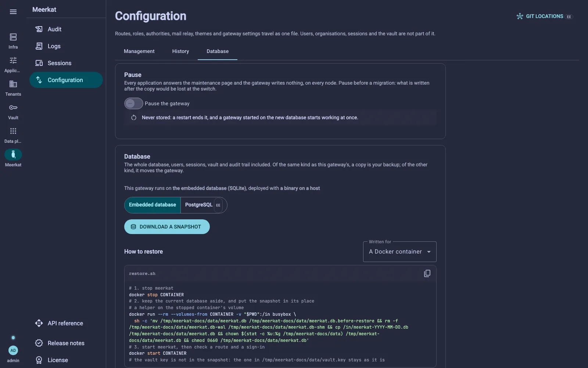Open the API reference link

[x=66, y=323]
